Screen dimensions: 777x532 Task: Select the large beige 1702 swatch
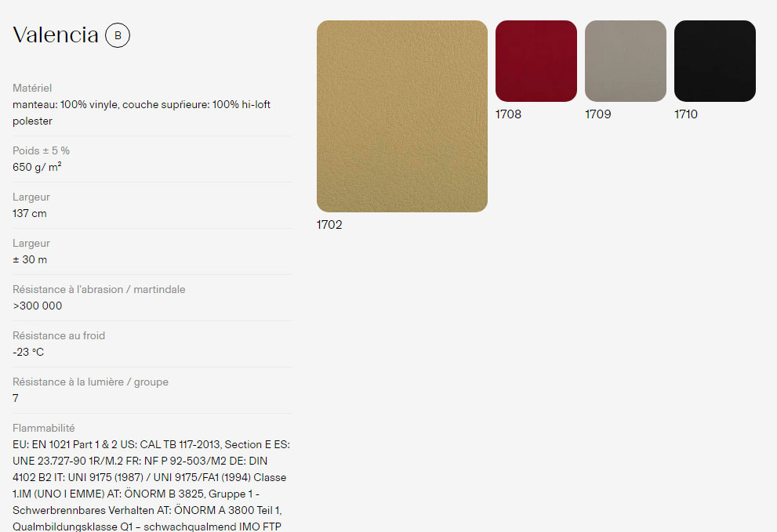(x=402, y=117)
